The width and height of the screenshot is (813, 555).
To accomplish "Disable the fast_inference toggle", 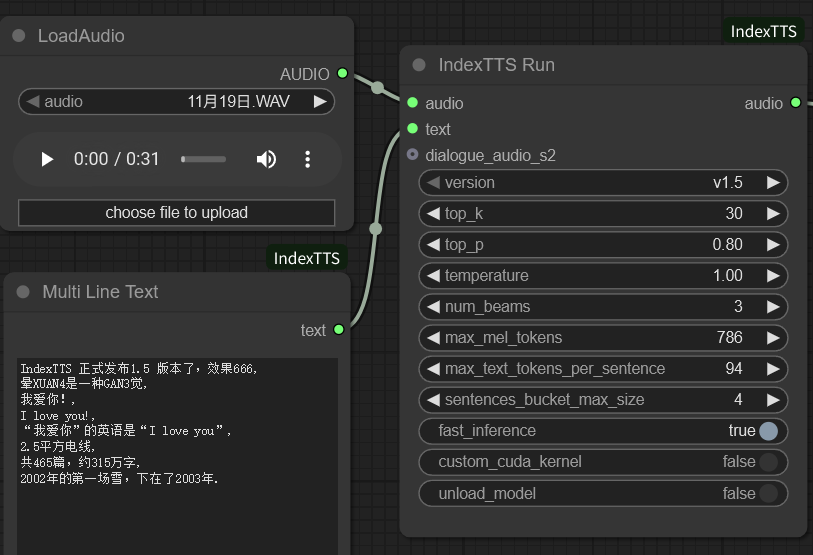I will 767,431.
